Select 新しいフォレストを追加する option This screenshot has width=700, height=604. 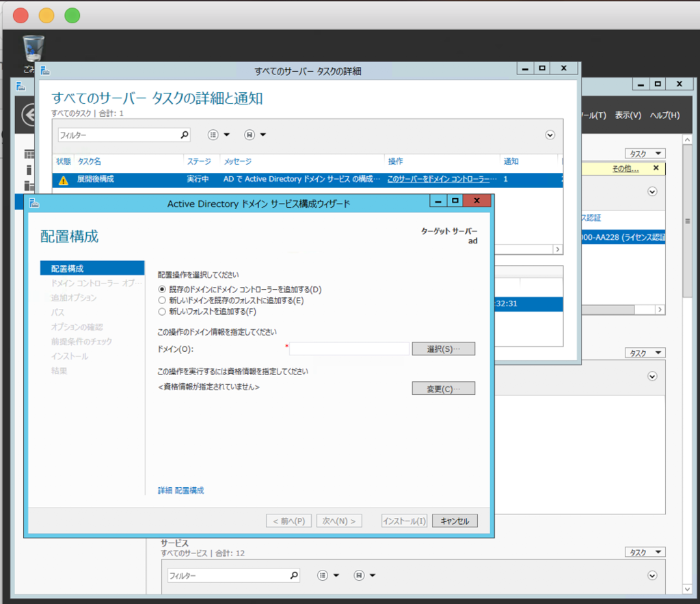coord(162,312)
